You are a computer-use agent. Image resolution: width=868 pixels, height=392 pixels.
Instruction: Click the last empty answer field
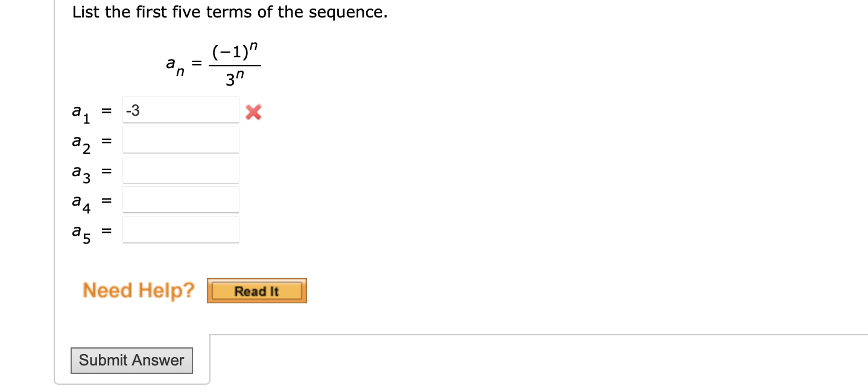pyautogui.click(x=180, y=230)
